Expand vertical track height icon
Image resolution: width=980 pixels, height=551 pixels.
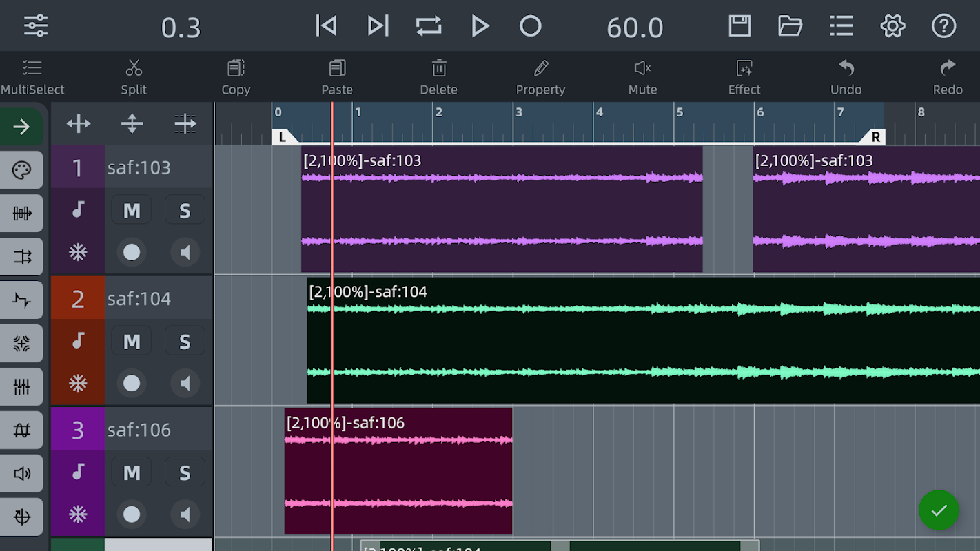(x=132, y=124)
